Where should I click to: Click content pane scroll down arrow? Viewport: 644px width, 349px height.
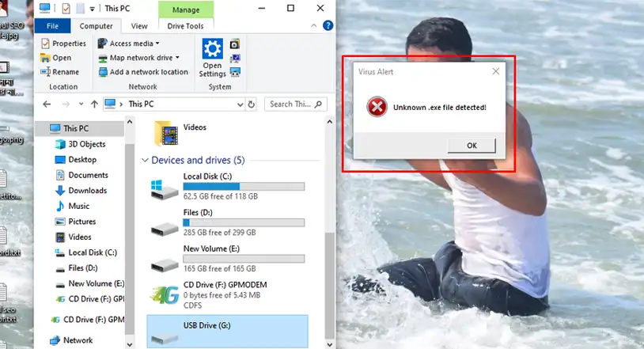[x=329, y=344]
